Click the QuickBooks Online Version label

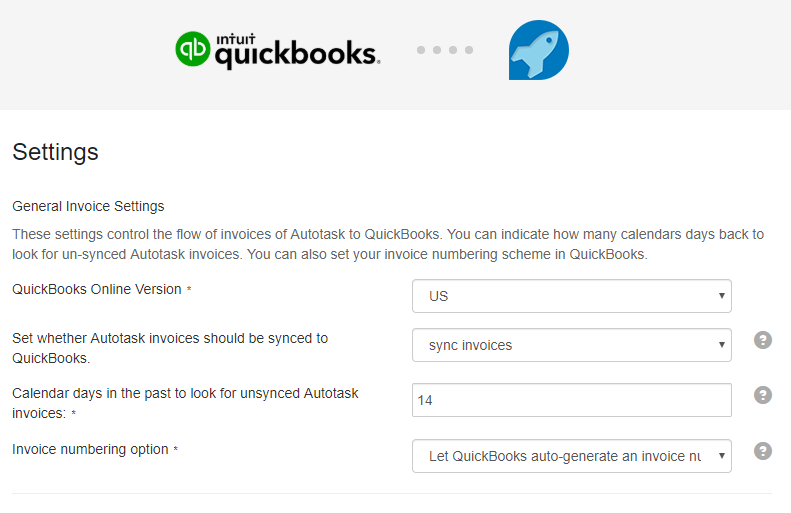[x=97, y=290]
